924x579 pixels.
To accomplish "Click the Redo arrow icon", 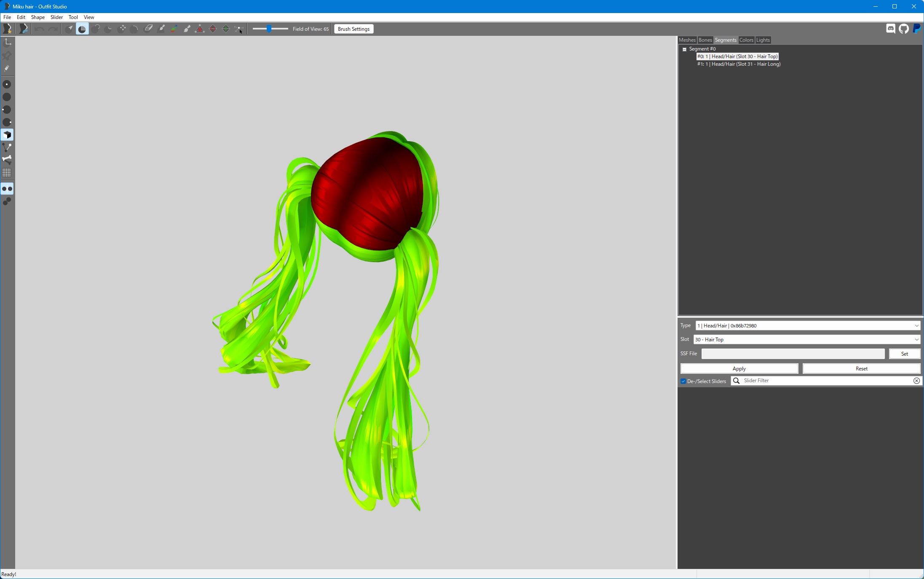I will tap(53, 29).
